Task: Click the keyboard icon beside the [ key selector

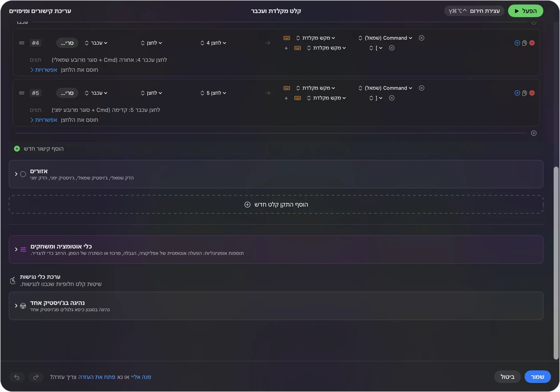Action: tap(298, 48)
